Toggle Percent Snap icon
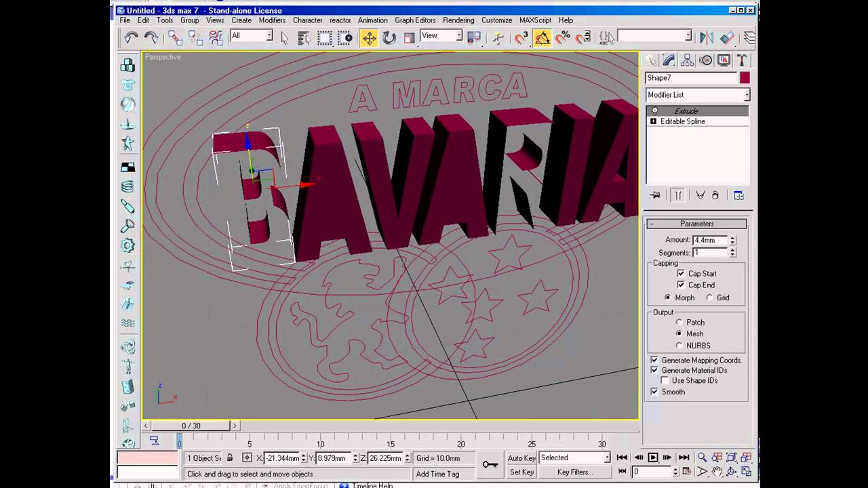Screen dimensions: 868x488 [x=563, y=38]
